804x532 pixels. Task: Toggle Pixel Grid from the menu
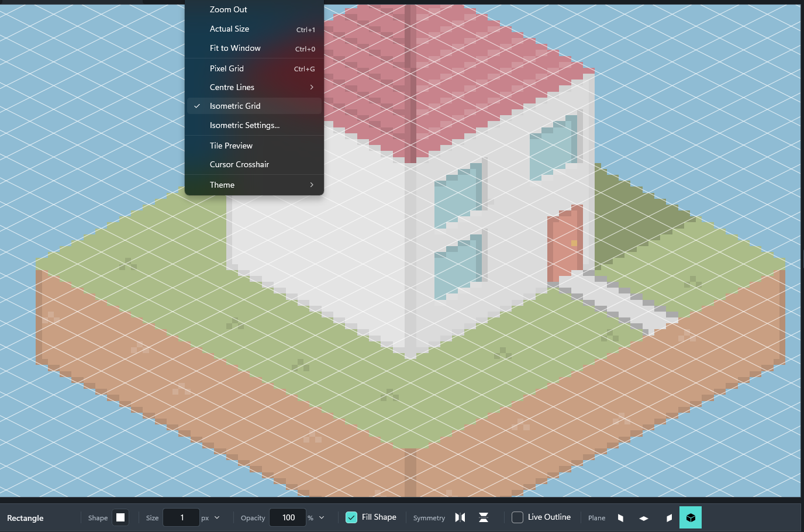click(x=254, y=68)
